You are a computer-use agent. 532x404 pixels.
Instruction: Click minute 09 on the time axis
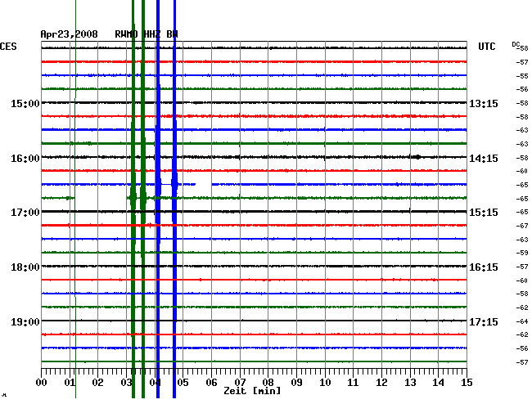pyautogui.click(x=296, y=383)
